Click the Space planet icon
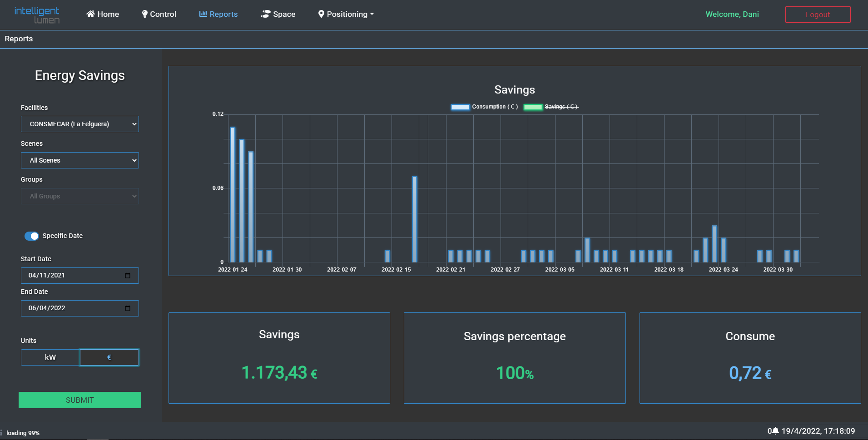This screenshot has height=440, width=868. (265, 14)
